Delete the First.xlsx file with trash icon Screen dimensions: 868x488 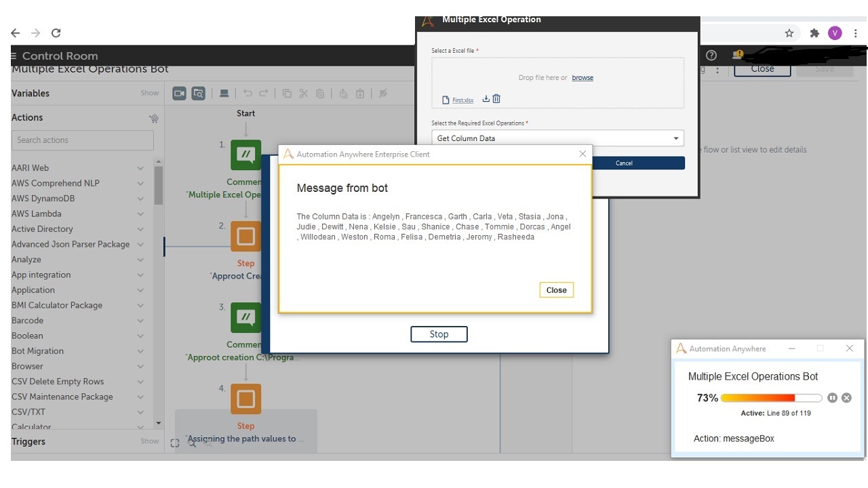point(496,99)
